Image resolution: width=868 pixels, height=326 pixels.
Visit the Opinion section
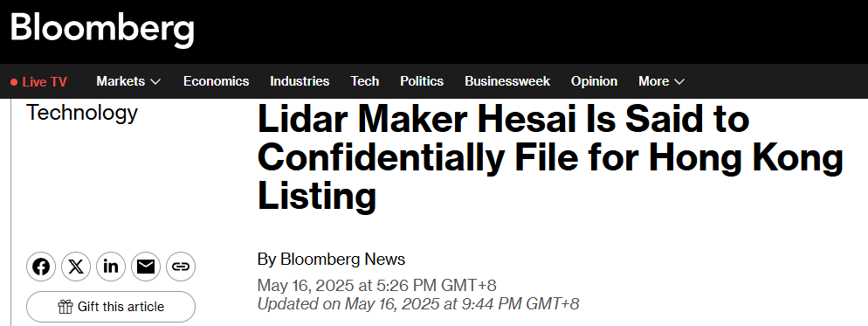(594, 81)
